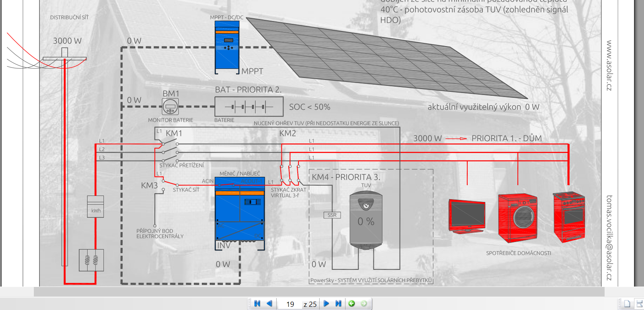
Task: Switch to single page view
Action: pyautogui.click(x=627, y=304)
